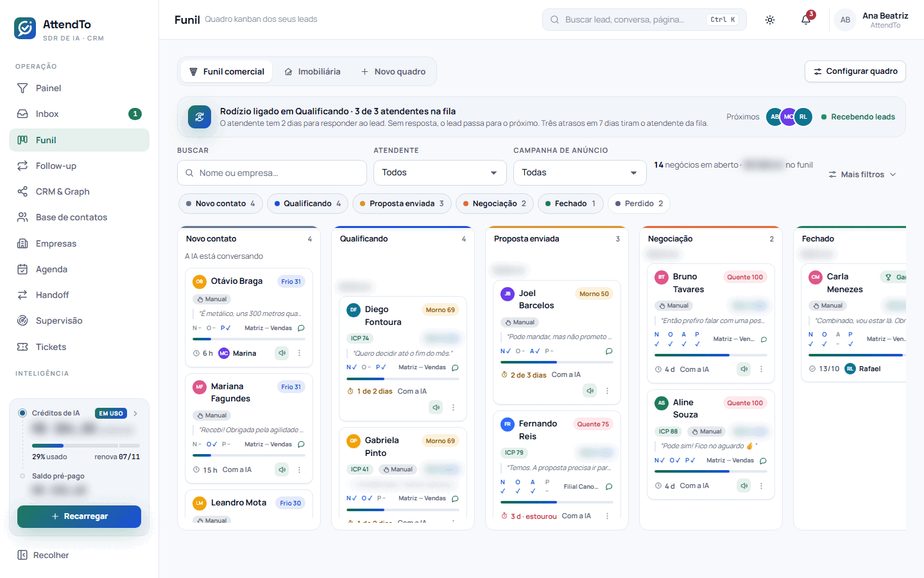Toggle the light/dark theme sun button
Screen dimensions: 924x578
(770, 20)
